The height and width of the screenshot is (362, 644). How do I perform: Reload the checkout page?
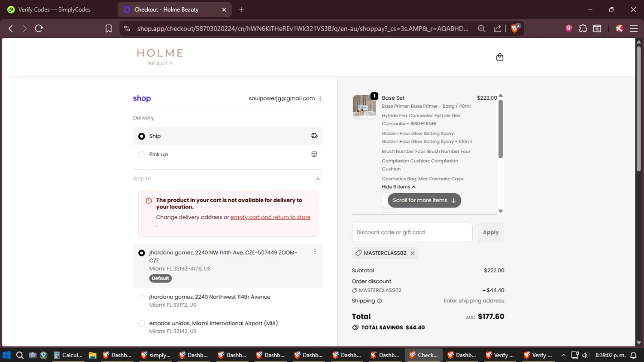39,28
